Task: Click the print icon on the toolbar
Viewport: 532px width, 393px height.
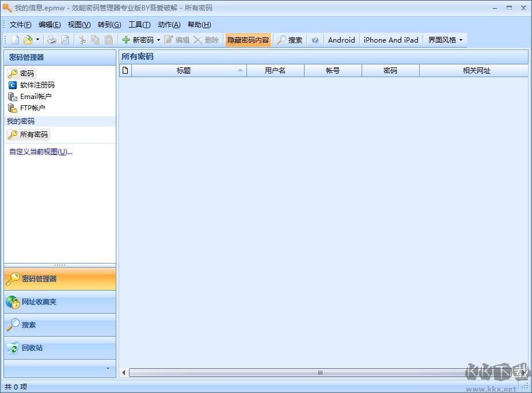Action: [x=52, y=39]
